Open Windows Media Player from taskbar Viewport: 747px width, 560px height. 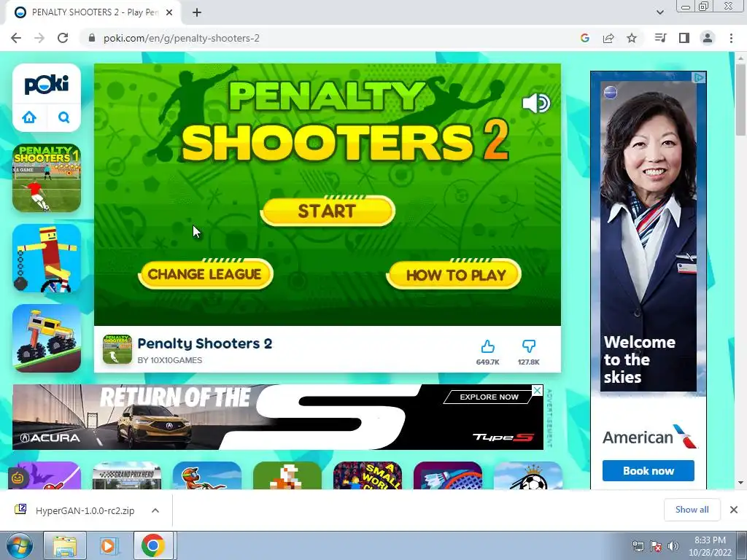(x=108, y=546)
